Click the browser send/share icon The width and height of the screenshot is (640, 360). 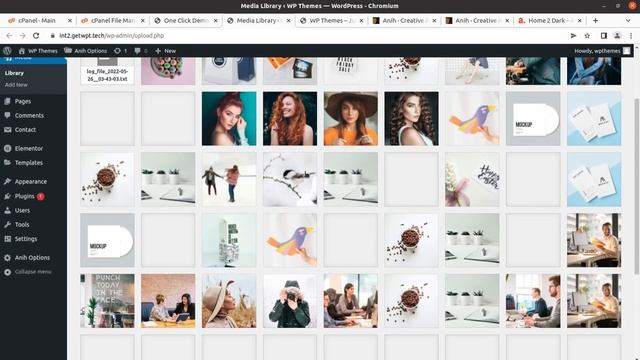(x=573, y=36)
